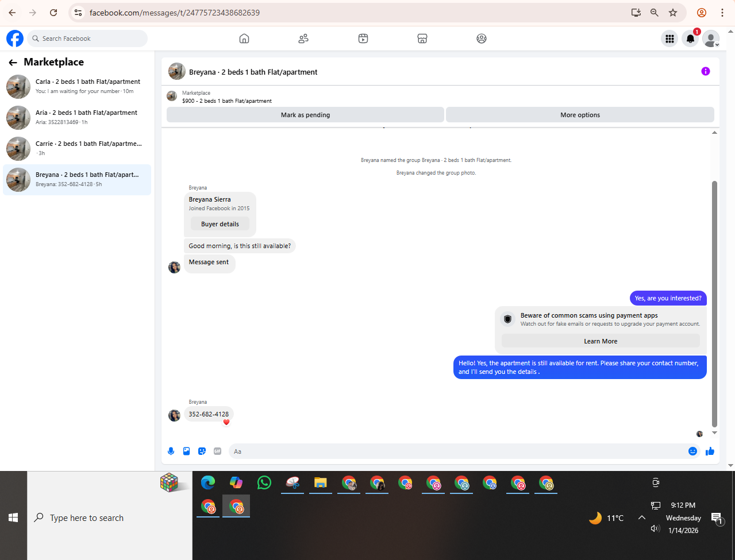Click the listing thumbnail beside Marketplace label
The width and height of the screenshot is (735, 560).
coord(171,96)
